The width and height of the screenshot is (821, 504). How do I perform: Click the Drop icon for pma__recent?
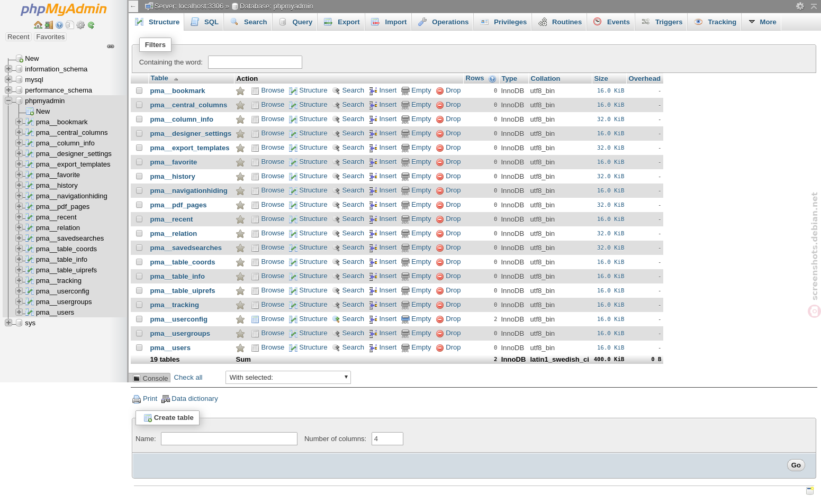pyautogui.click(x=440, y=219)
